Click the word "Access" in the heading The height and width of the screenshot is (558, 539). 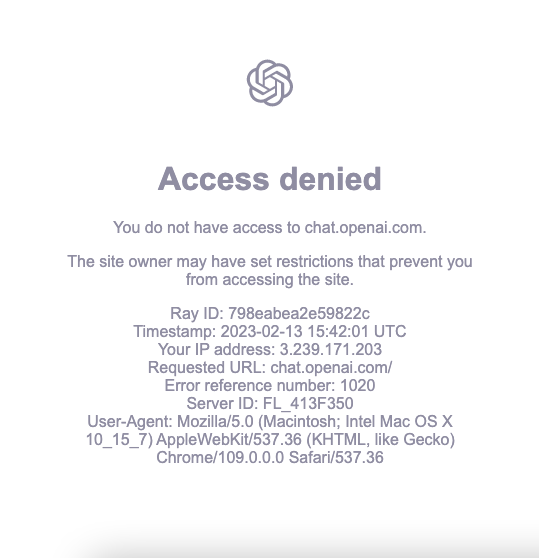[213, 179]
